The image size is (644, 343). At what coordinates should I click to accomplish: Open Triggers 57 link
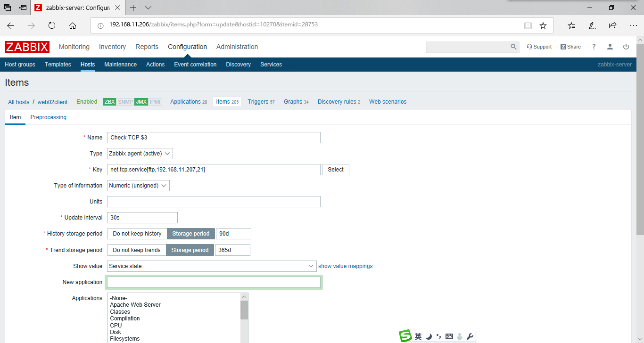[261, 102]
